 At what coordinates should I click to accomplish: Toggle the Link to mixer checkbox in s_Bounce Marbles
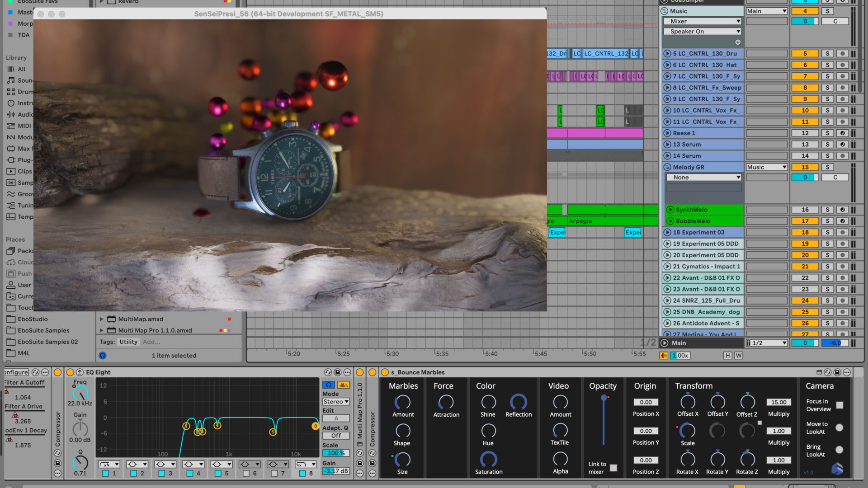[x=614, y=469]
